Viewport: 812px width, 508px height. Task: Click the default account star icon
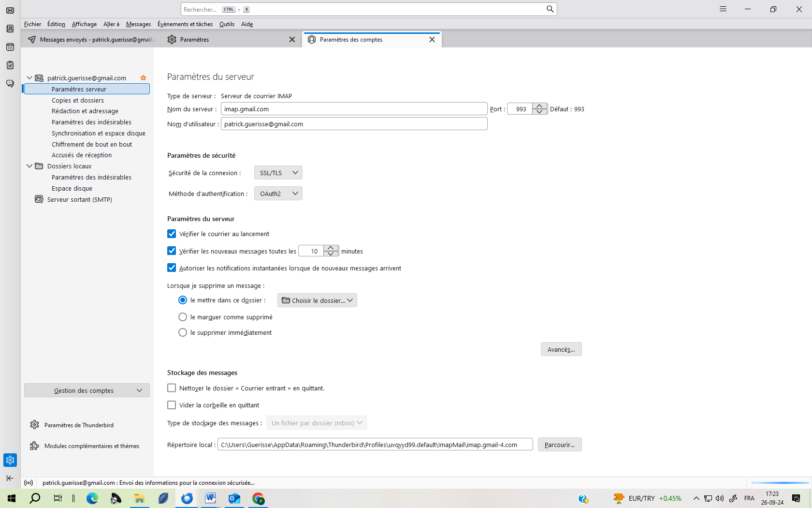click(143, 78)
